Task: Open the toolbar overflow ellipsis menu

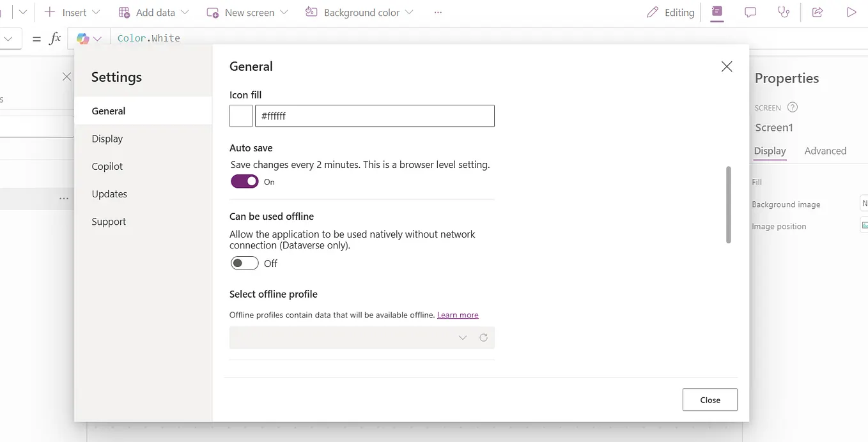Action: coord(438,12)
